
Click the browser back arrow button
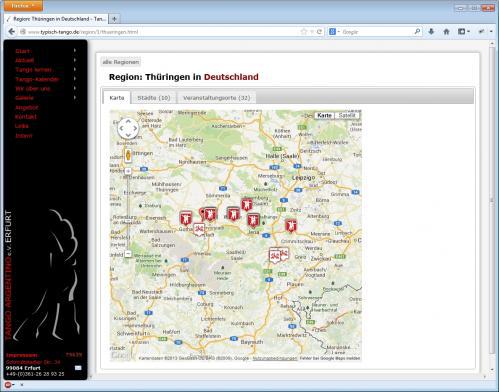coord(12,32)
